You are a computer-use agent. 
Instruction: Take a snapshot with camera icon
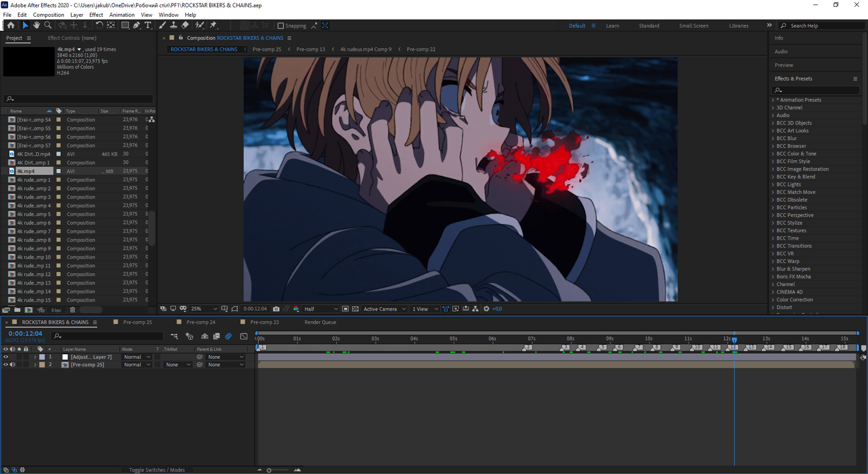[276, 309]
